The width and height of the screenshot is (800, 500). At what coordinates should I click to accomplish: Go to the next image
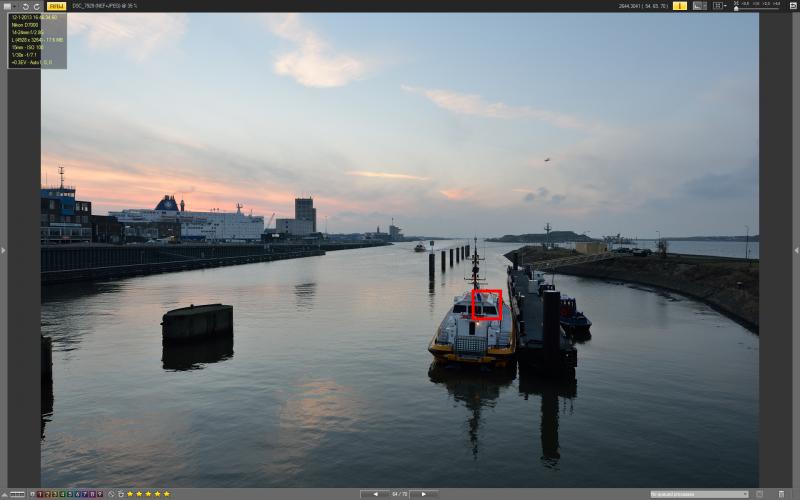(x=423, y=494)
